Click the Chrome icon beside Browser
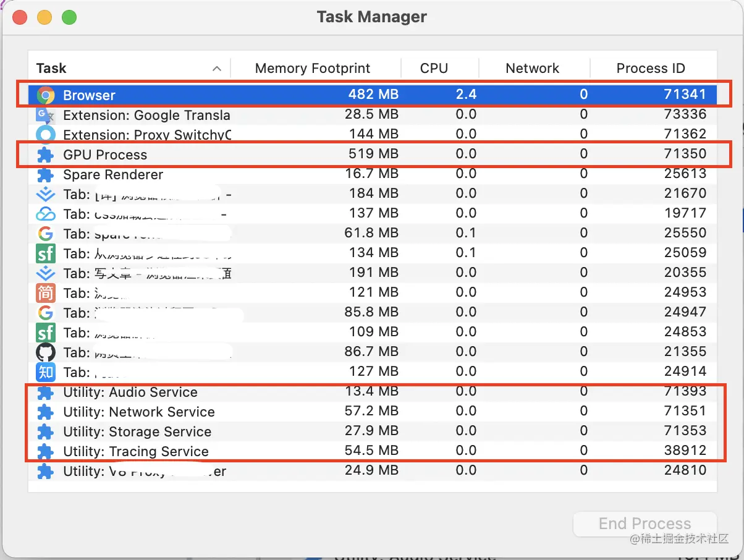Viewport: 744px width, 560px height. click(x=46, y=95)
